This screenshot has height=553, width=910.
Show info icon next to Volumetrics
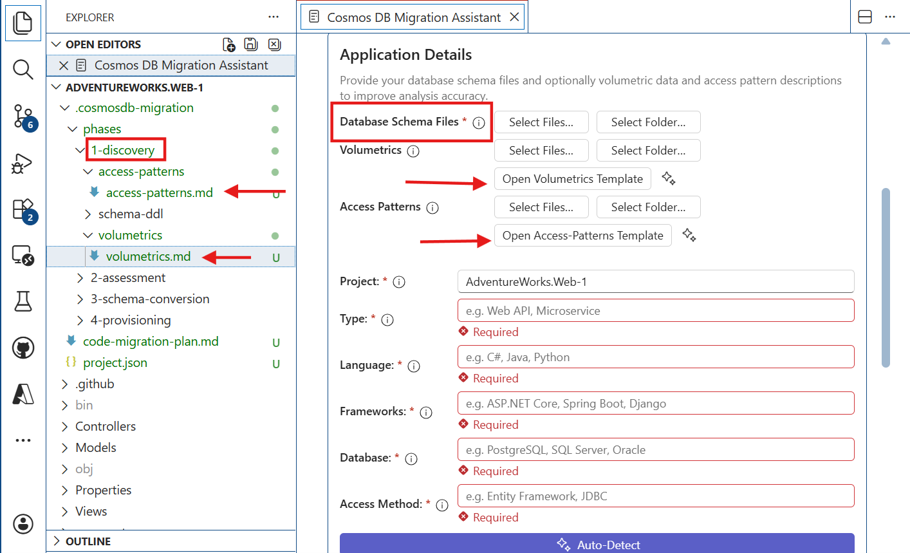[x=413, y=151]
